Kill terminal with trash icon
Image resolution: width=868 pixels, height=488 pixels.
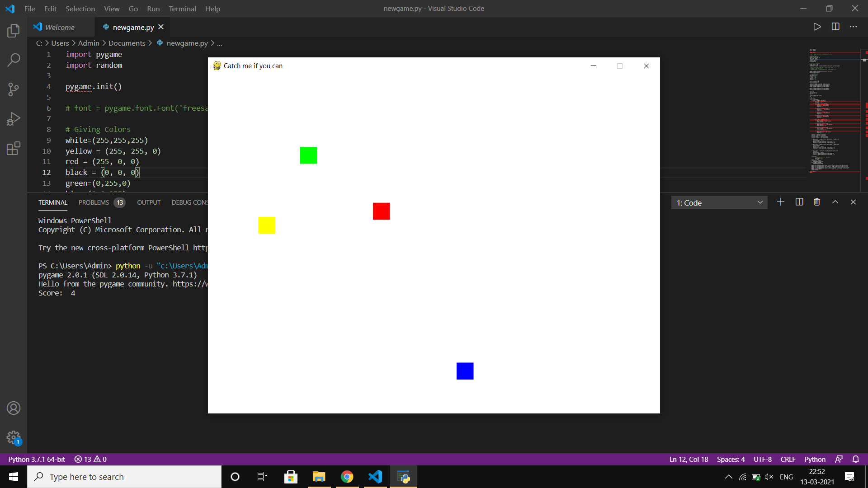pos(817,202)
